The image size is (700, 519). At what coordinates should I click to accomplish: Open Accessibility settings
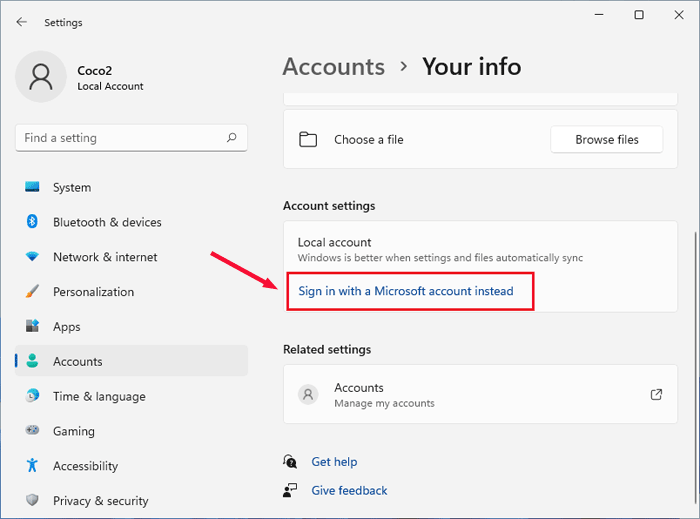pyautogui.click(x=131, y=465)
